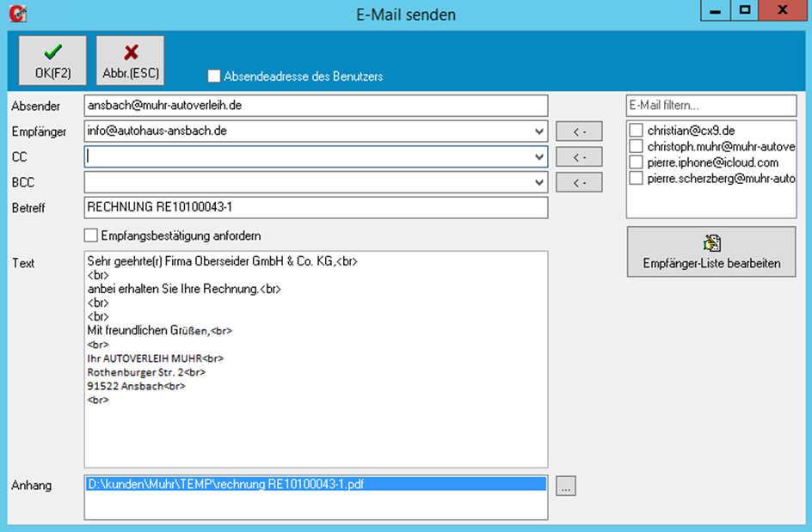Click the arrow button next to CC

coord(578,157)
